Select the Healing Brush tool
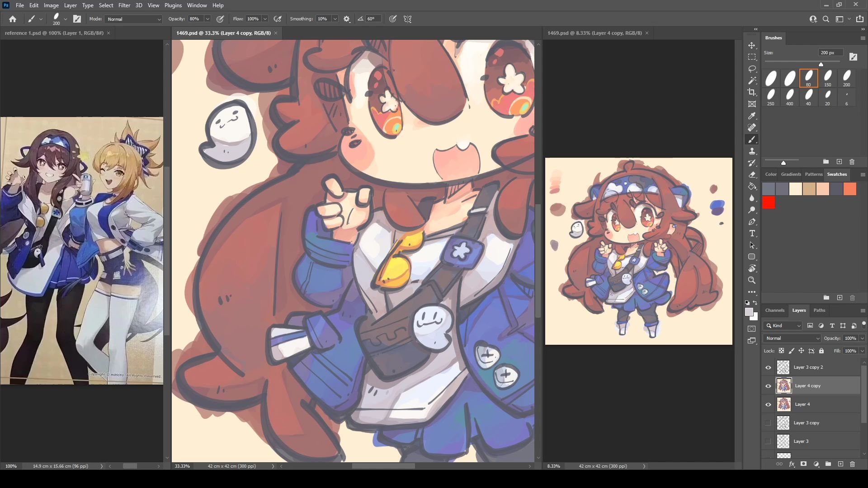The width and height of the screenshot is (868, 488). click(752, 128)
